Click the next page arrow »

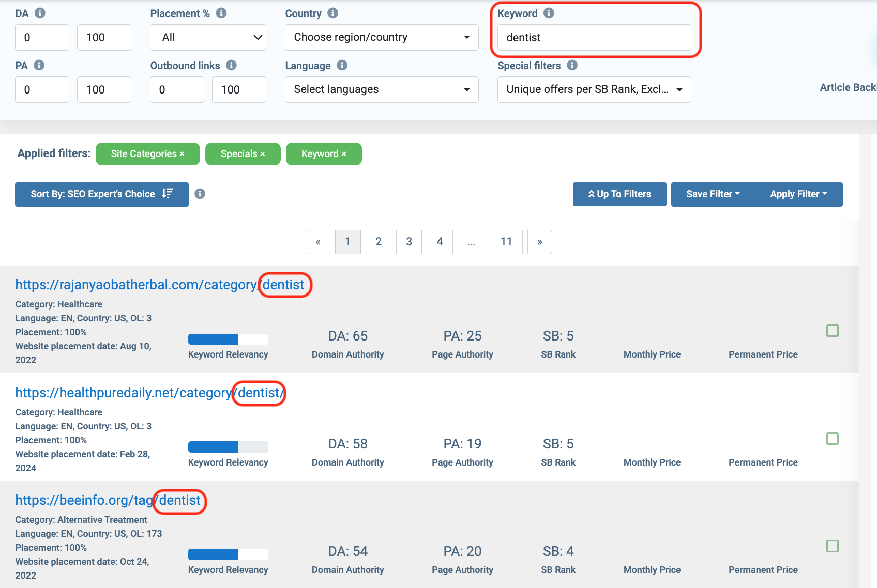click(540, 242)
